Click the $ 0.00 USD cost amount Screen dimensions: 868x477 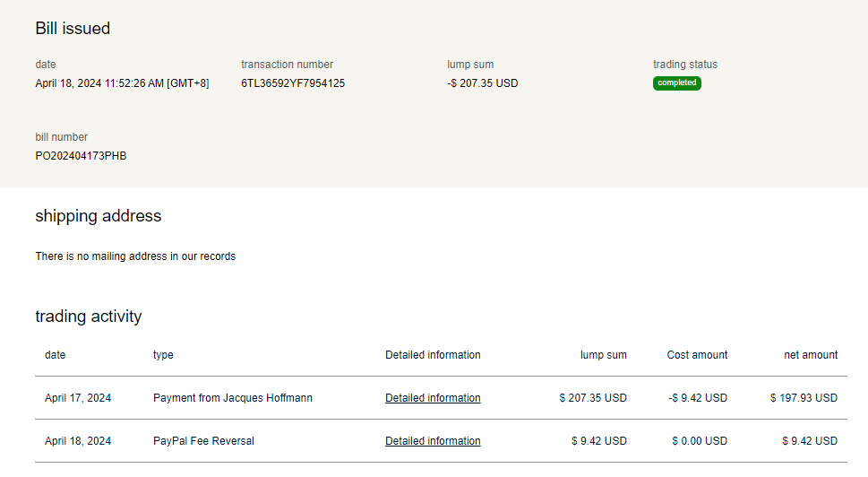coord(700,441)
